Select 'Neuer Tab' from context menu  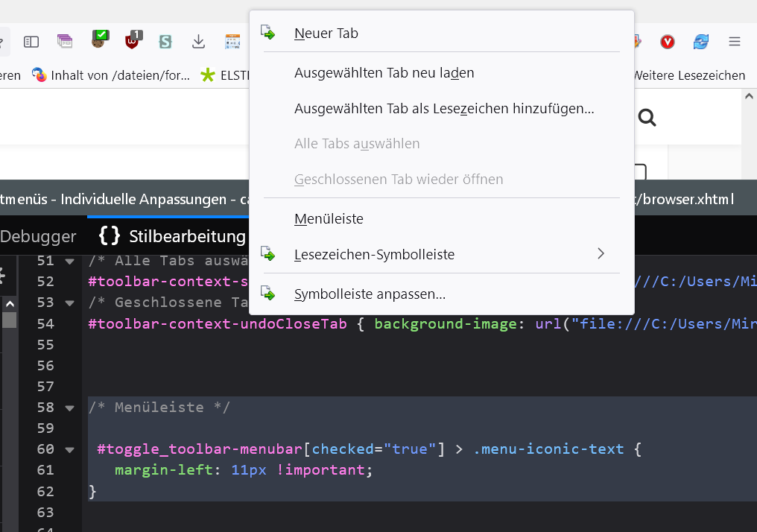[326, 34]
